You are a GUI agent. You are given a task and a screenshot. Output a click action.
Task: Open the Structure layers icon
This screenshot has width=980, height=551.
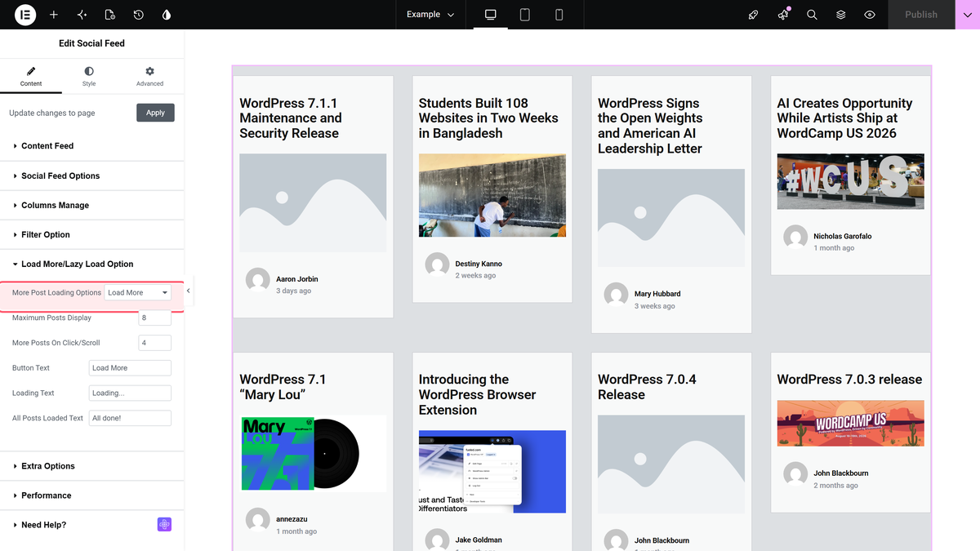[840, 15]
